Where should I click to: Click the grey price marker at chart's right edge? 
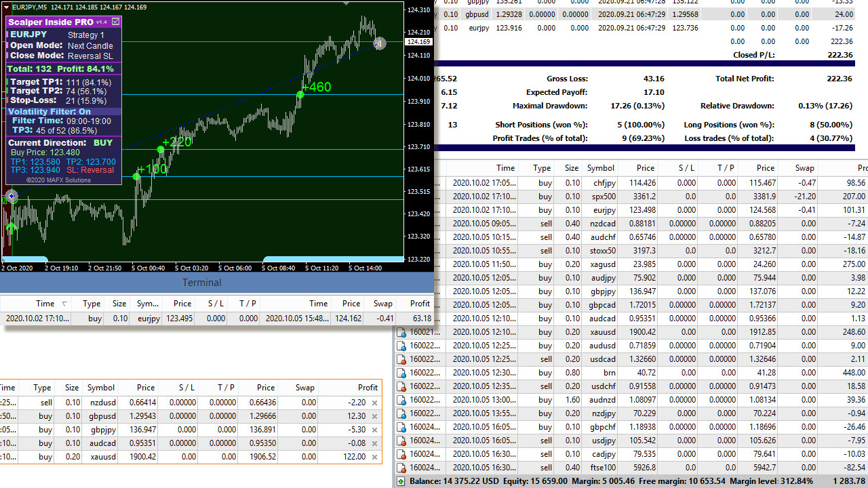[379, 43]
